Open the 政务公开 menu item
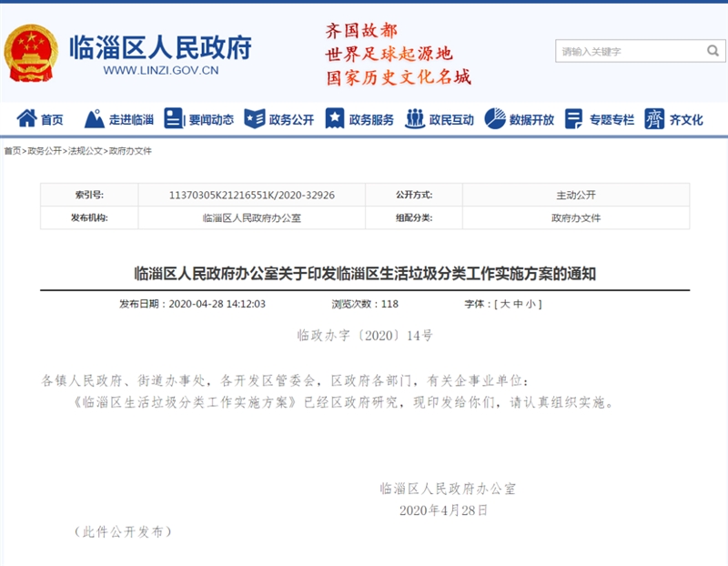This screenshot has height=566, width=728. (291, 120)
